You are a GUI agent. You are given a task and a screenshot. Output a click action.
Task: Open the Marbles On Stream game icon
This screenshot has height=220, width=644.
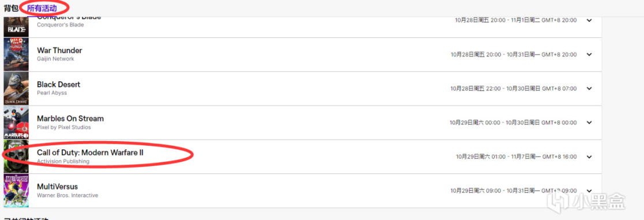click(16, 122)
